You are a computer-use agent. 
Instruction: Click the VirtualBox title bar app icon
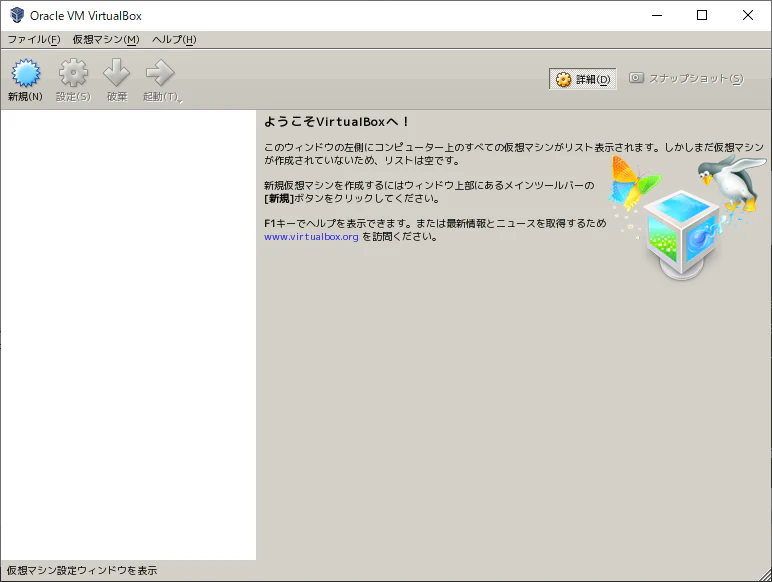click(x=17, y=15)
